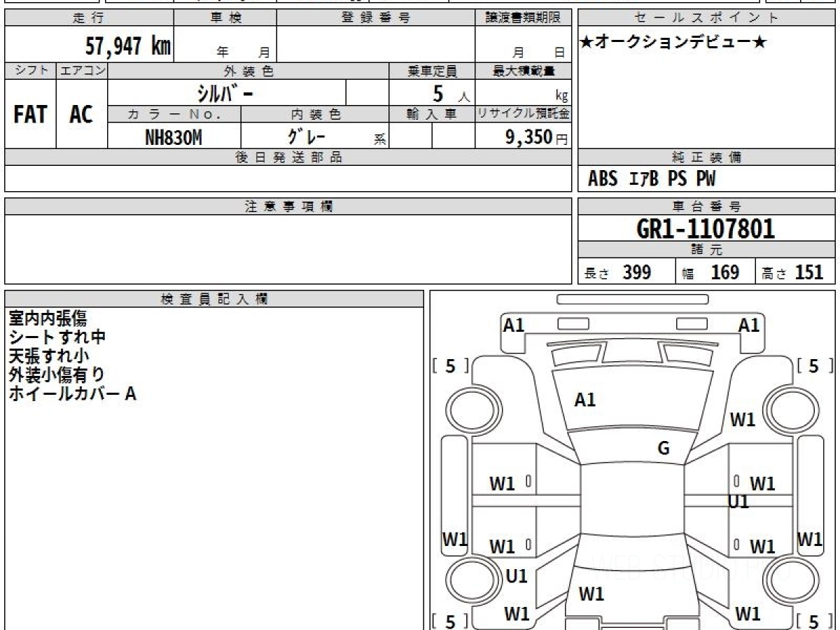Click the 注意事項欄 header bar
Screen dimensions: 840x630
coord(288,206)
